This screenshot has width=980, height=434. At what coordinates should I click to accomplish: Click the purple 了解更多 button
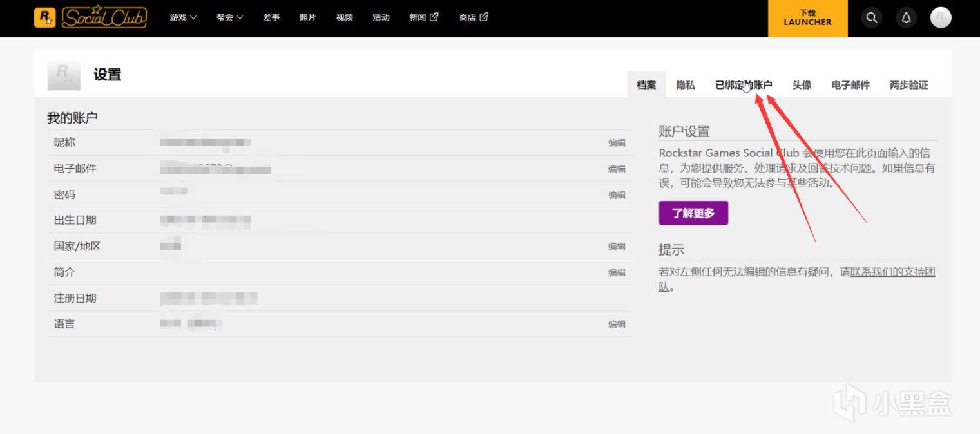pos(693,213)
